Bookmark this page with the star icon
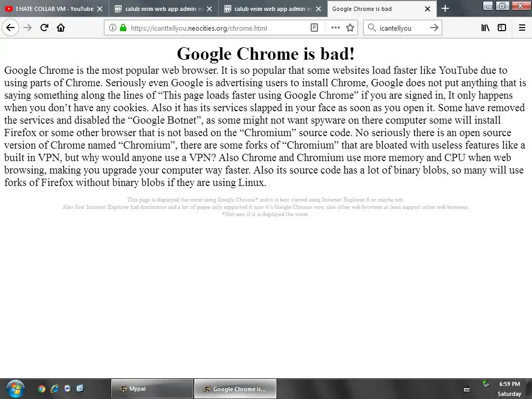 point(350,28)
